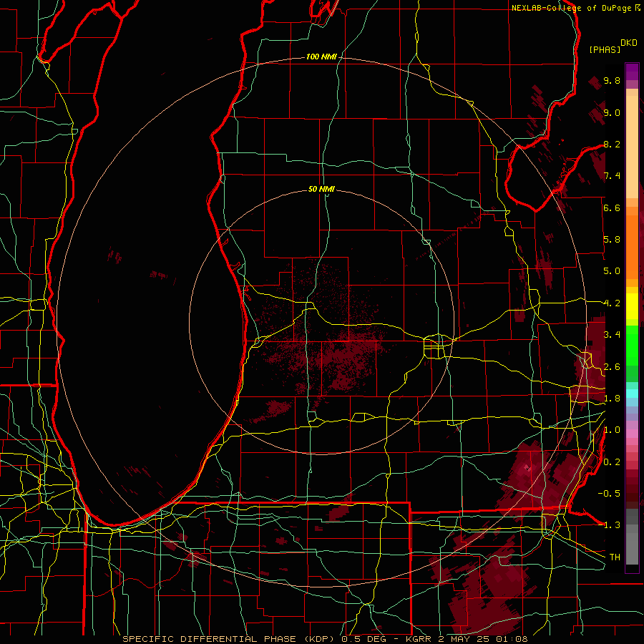Select the orange segment of the color bar
Viewport: 644px width, 644px height.
[632, 246]
